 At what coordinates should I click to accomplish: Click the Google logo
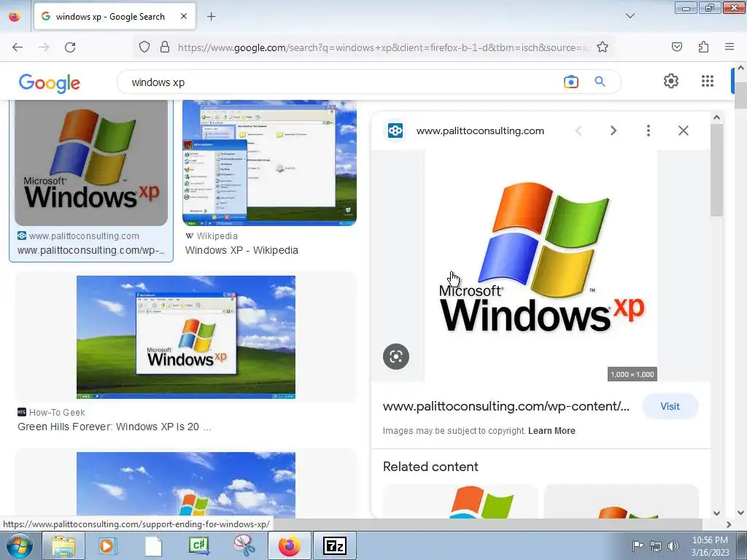(50, 83)
